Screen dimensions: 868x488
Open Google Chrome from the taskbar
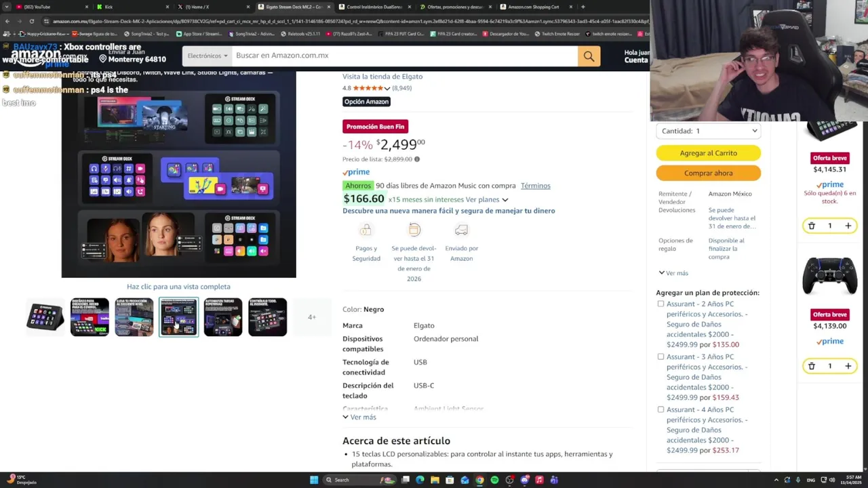click(x=479, y=480)
